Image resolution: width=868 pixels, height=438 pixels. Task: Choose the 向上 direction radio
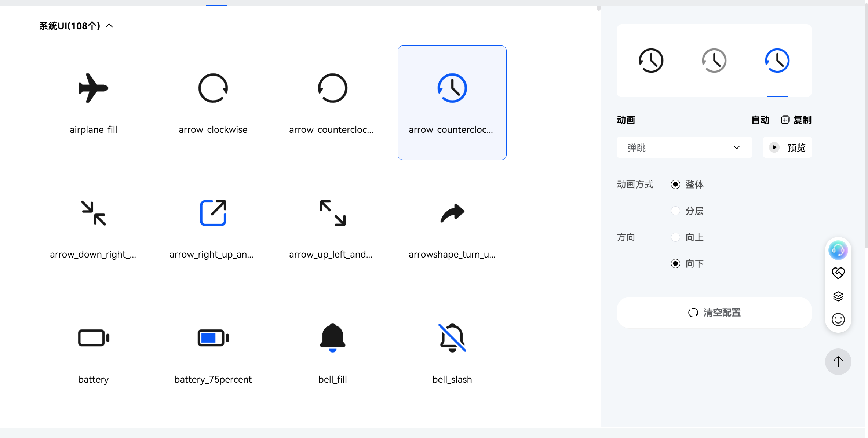(675, 237)
